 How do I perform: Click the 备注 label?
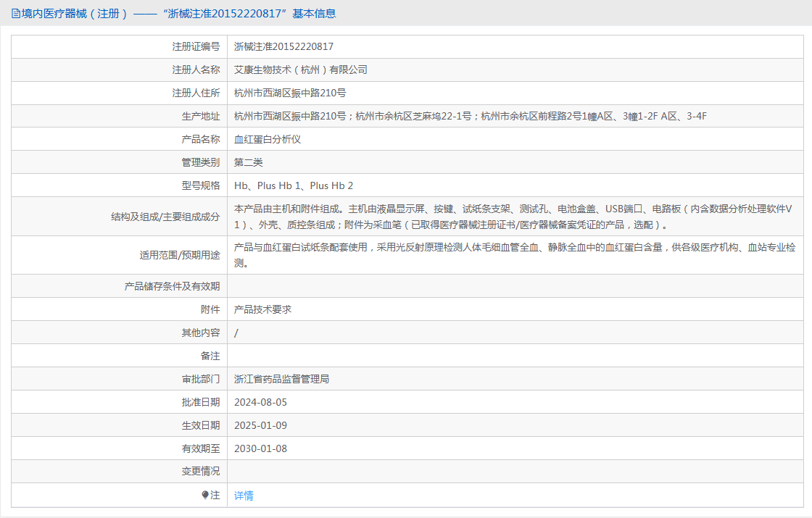point(210,356)
